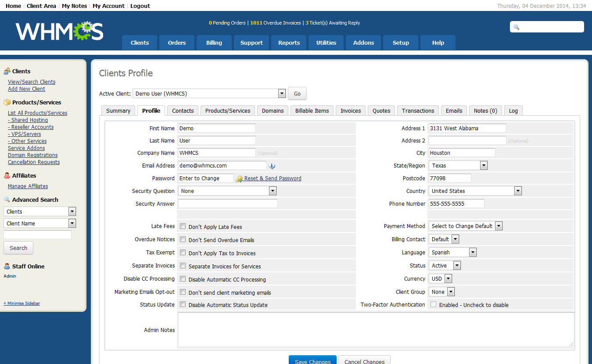Open the Security Question dropdown
This screenshot has width=592, height=364.
pyautogui.click(x=227, y=191)
